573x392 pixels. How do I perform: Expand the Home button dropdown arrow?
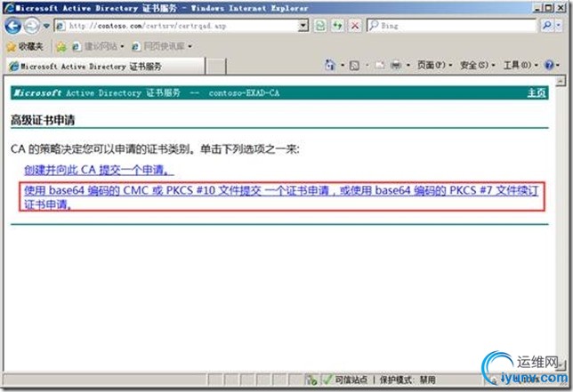click(x=343, y=66)
